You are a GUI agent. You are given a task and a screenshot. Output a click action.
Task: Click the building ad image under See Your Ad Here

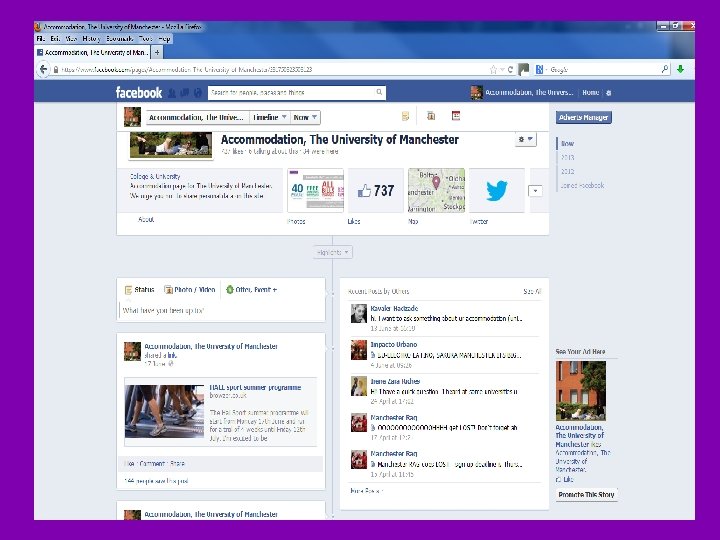580,390
